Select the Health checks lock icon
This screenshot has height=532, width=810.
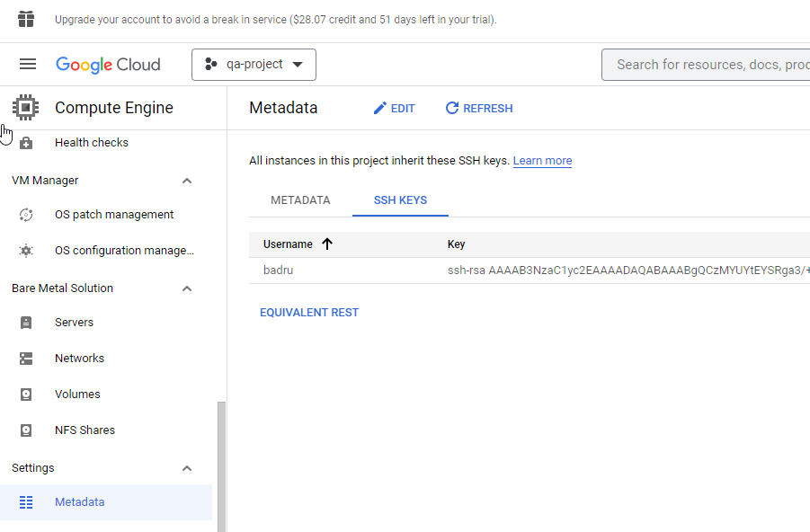click(x=26, y=142)
